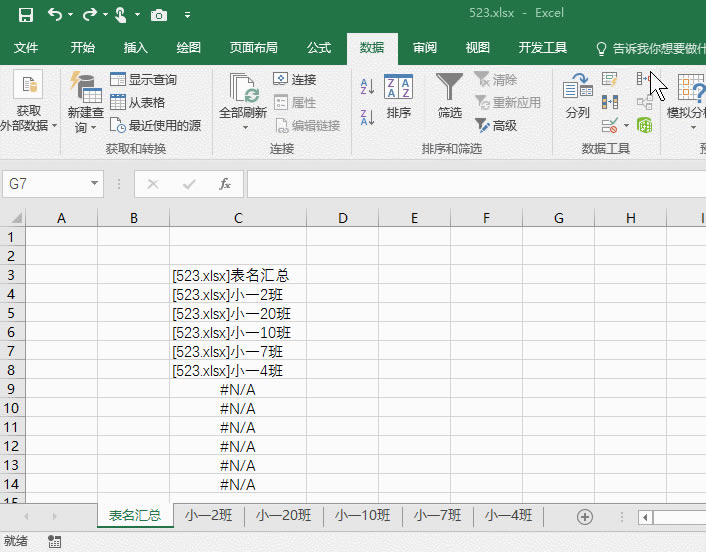The width and height of the screenshot is (706, 552).
Task: Expand the 全部刷新 dropdown arrow
Action: [x=245, y=127]
